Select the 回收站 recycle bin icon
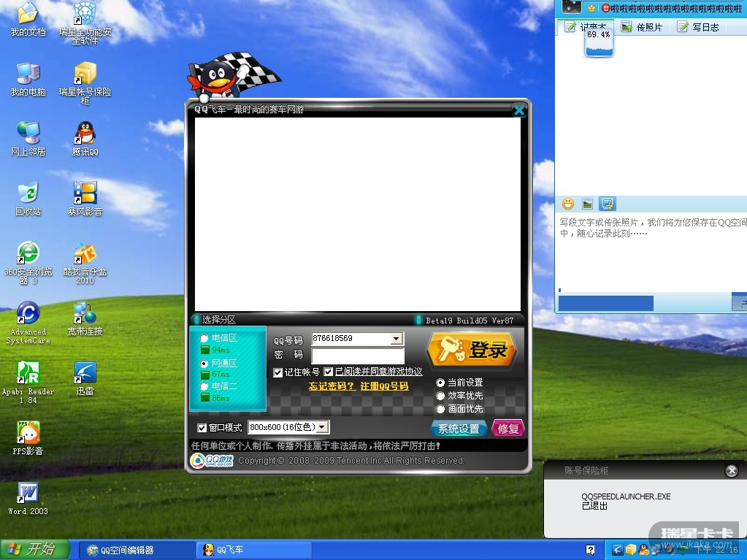The height and width of the screenshot is (560, 747). tap(28, 199)
